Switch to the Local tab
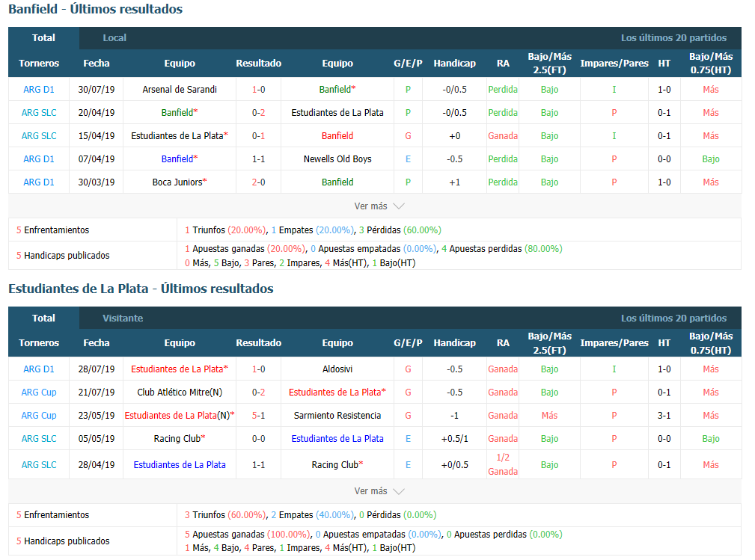Screen dimensions: 755x560 point(114,37)
